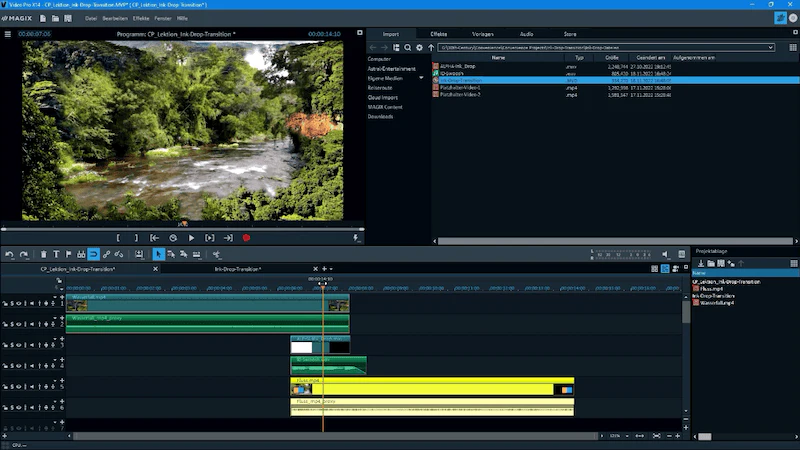This screenshot has width=800, height=450.
Task: Open MAGIX Content in the sidebar
Action: pyautogui.click(x=385, y=107)
